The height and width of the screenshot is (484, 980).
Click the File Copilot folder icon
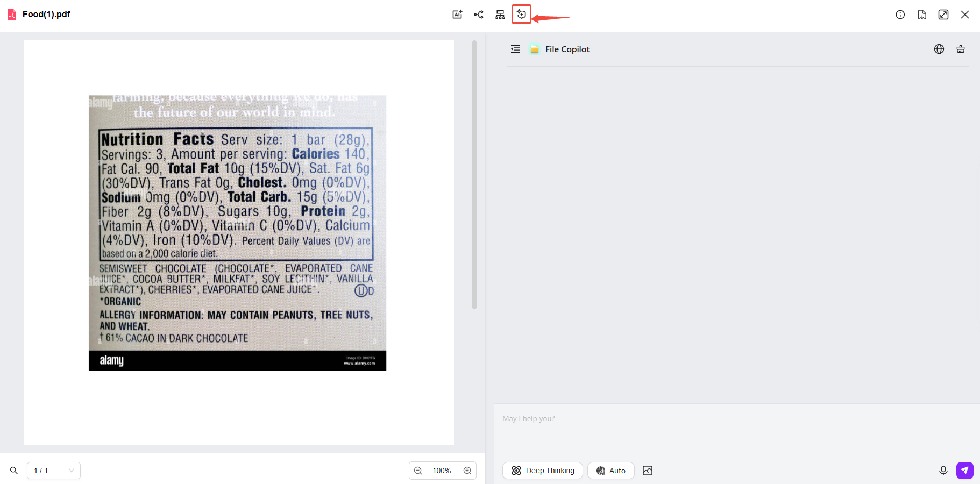click(535, 49)
